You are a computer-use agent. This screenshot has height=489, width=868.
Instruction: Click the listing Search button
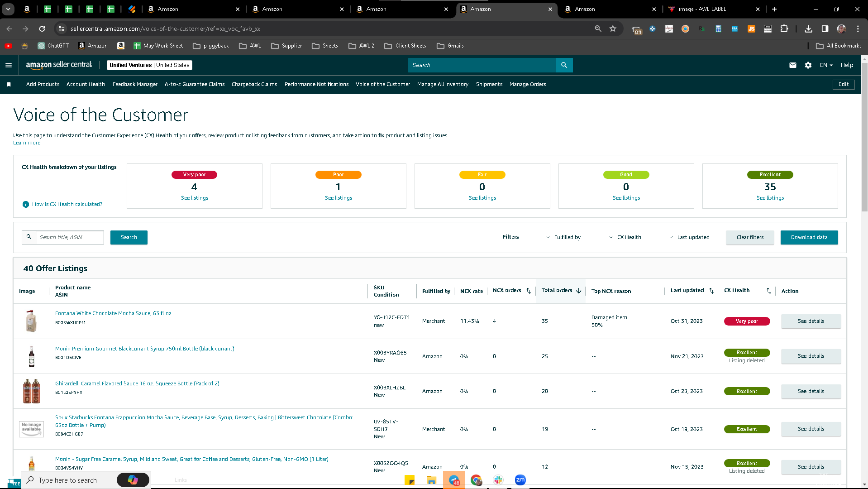pyautogui.click(x=129, y=237)
